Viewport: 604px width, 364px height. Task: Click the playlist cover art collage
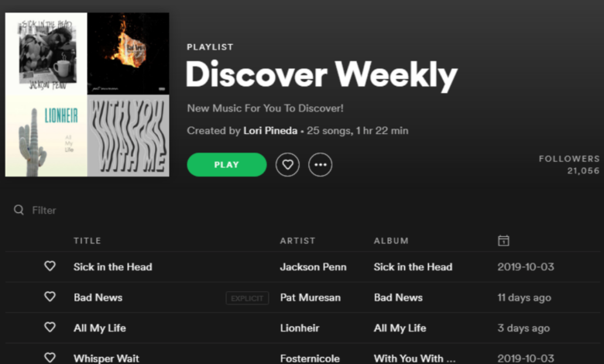point(87,94)
